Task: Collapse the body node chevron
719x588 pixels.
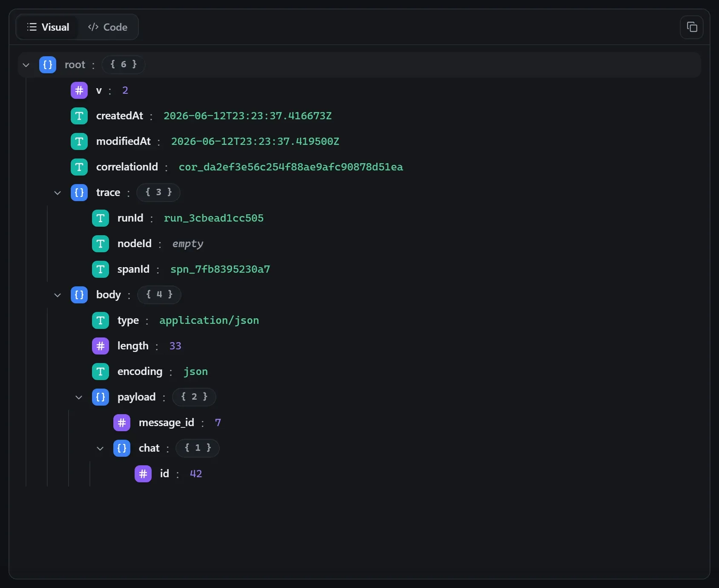Action: point(58,295)
